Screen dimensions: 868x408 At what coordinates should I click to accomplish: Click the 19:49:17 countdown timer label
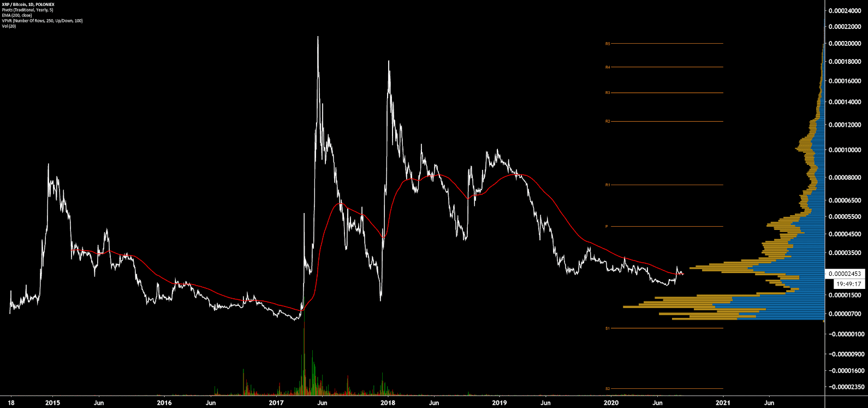click(x=848, y=284)
